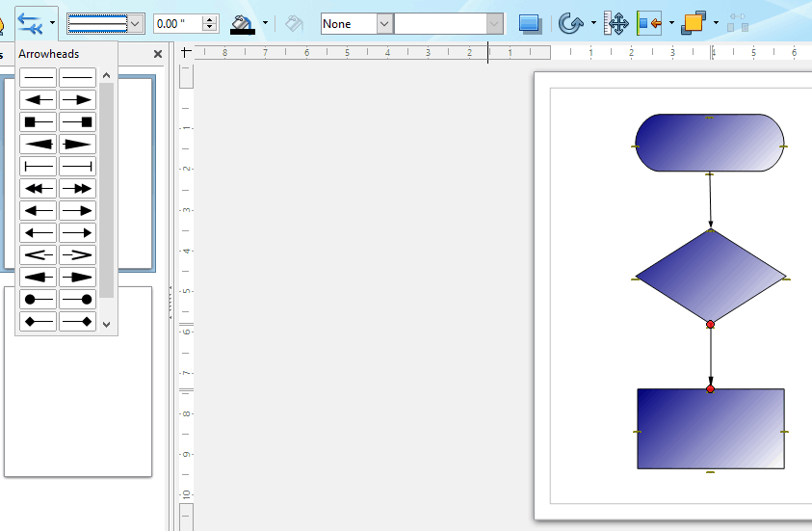Select the dimension line right-end style
The image size is (812, 531).
[x=77, y=167]
